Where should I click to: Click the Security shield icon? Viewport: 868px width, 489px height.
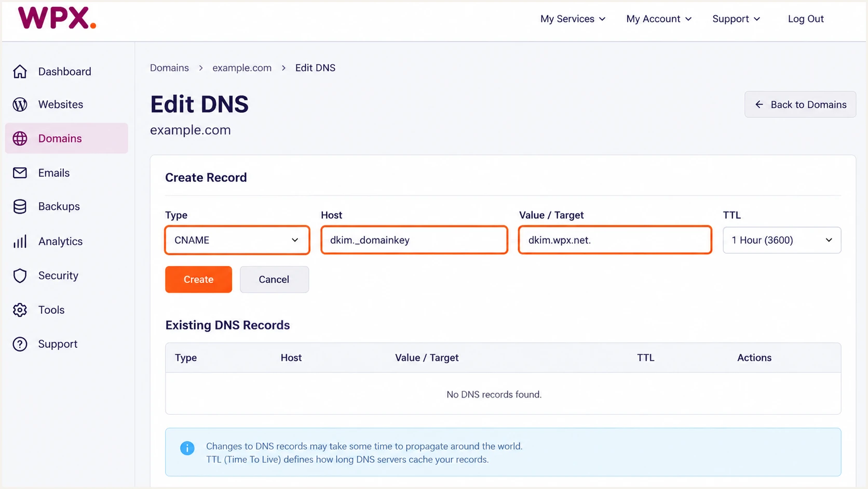tap(20, 275)
